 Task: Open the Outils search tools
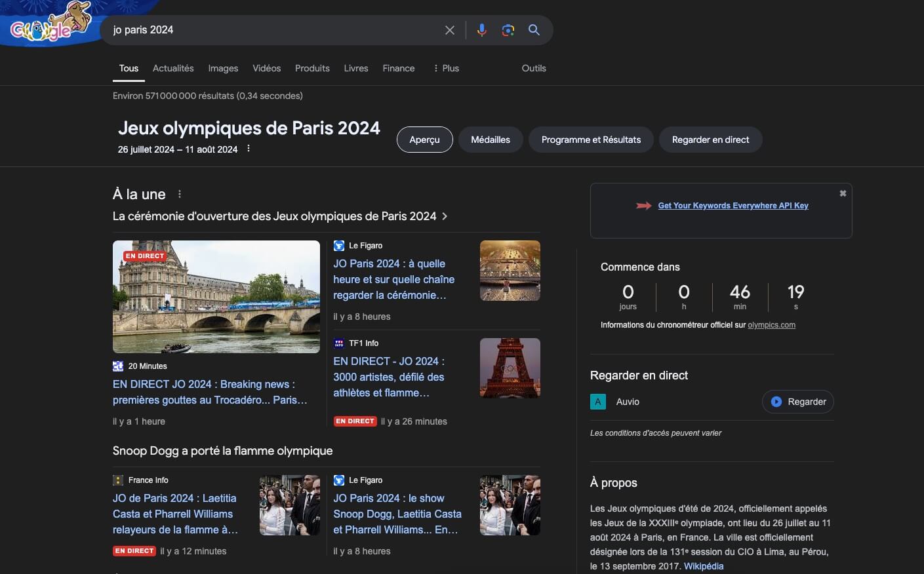(534, 68)
